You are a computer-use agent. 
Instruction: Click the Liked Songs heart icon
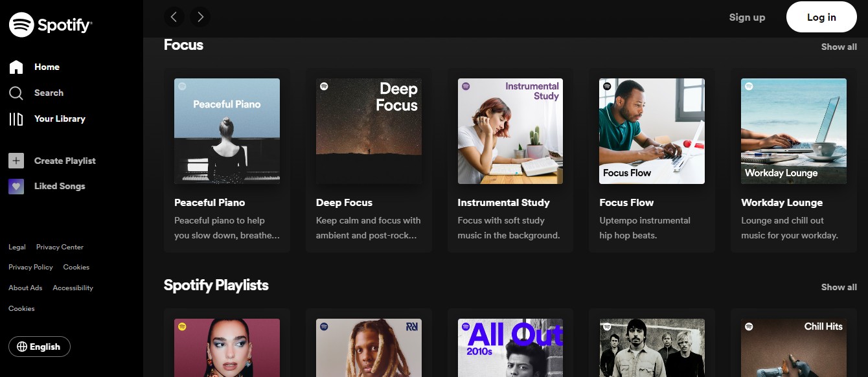point(16,187)
